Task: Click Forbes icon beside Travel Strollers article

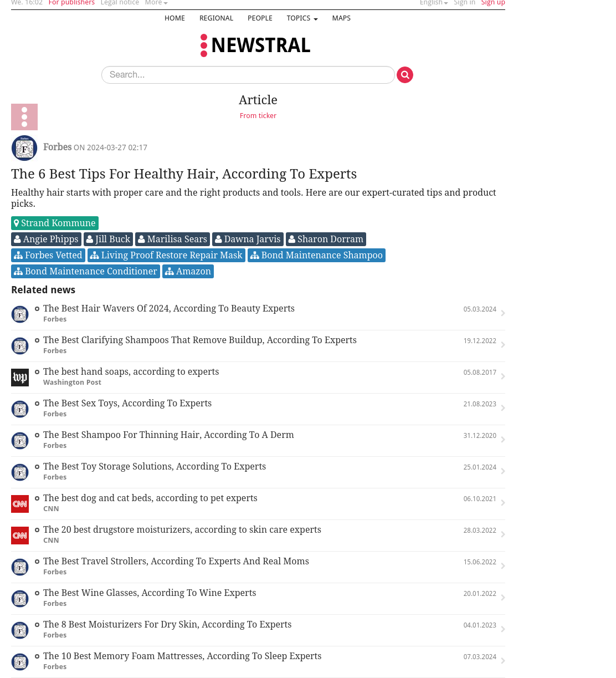Action: (20, 567)
